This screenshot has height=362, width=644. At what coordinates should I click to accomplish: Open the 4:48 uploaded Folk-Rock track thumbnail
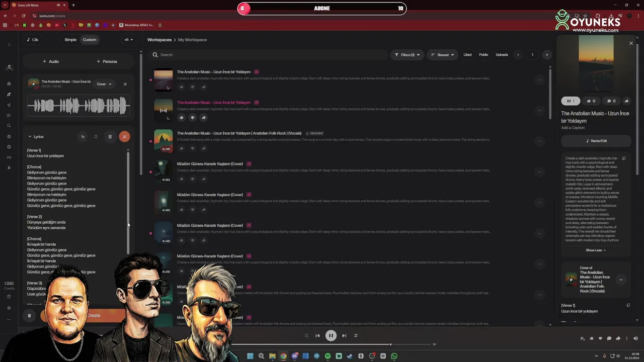pyautogui.click(x=163, y=141)
